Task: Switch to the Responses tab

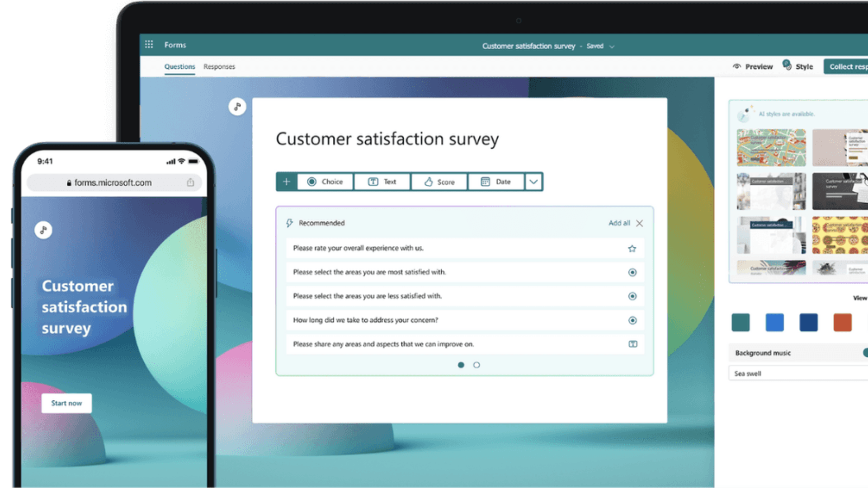Action: point(219,66)
